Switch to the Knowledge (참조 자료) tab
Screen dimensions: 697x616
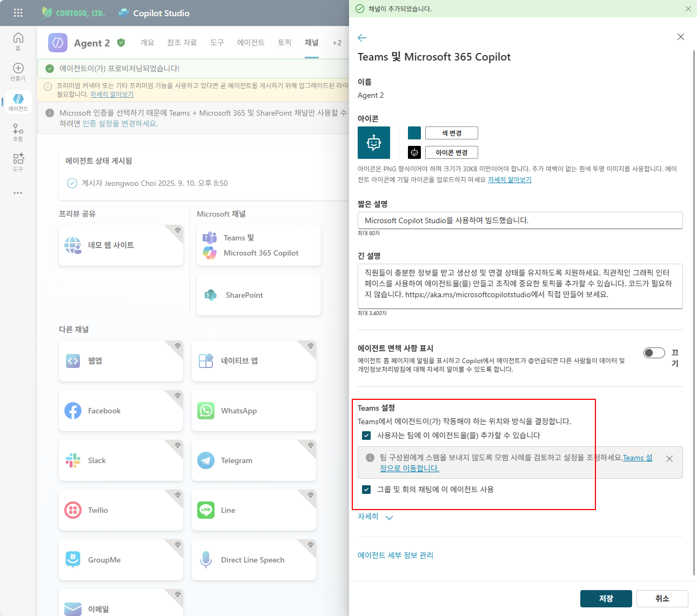(x=182, y=43)
